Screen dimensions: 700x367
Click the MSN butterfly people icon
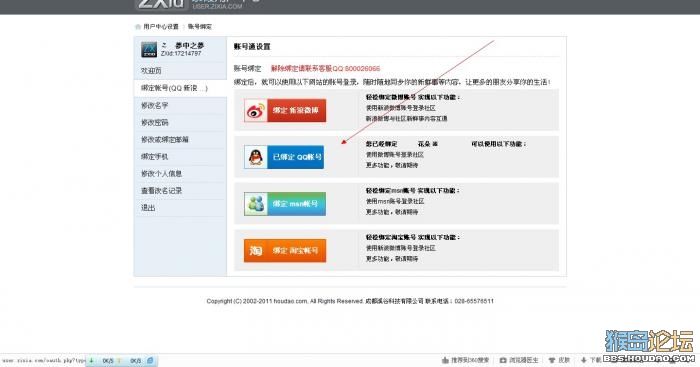(x=256, y=204)
